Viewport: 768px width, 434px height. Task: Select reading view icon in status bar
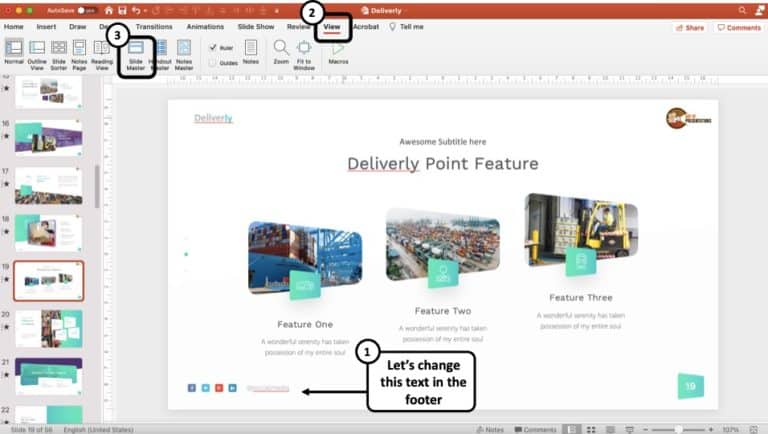[x=610, y=429]
